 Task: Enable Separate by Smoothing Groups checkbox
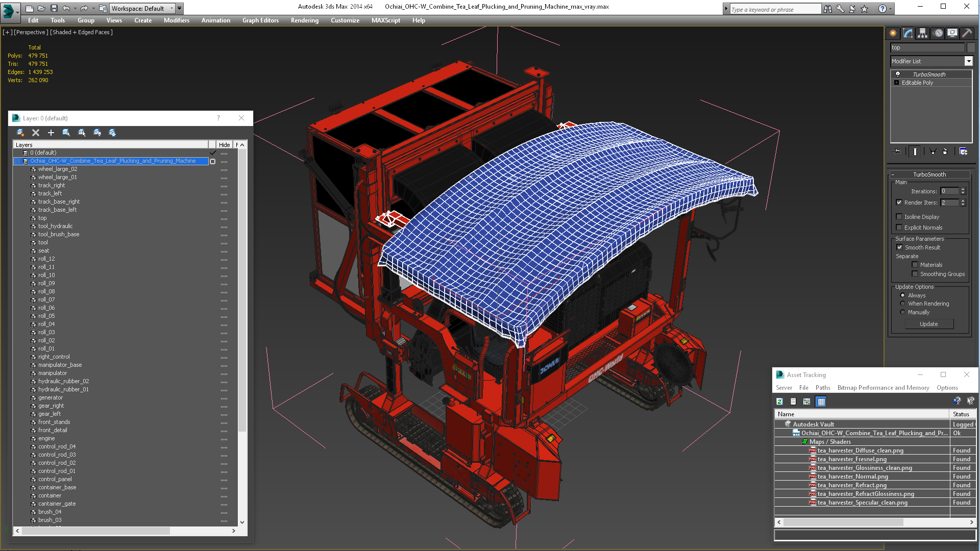915,274
